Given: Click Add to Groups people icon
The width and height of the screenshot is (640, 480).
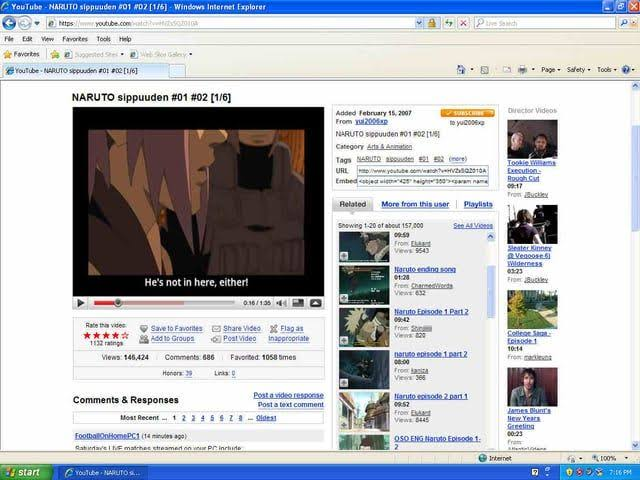Looking at the screenshot, I should pos(144,339).
